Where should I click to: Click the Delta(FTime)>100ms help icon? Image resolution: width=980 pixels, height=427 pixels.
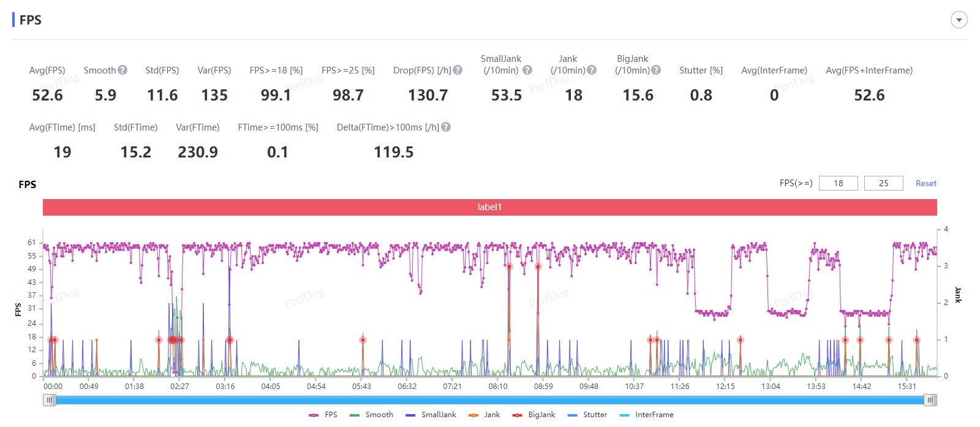click(x=446, y=127)
